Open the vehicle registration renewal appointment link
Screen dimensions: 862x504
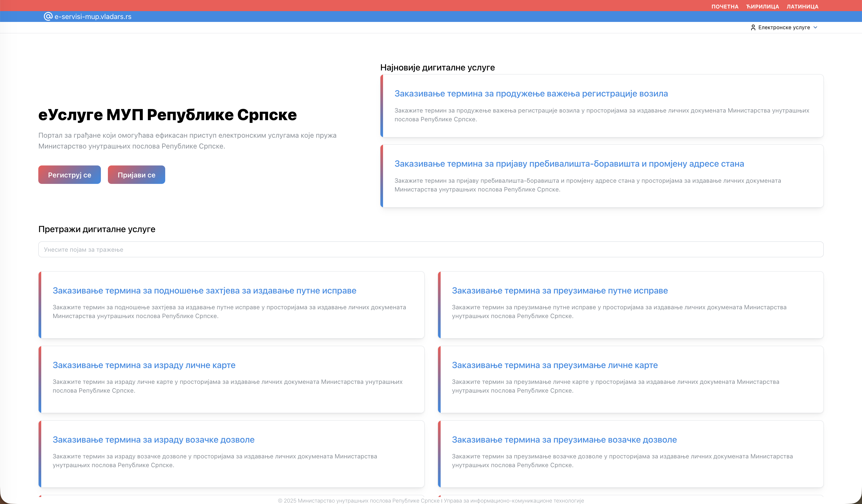(x=531, y=93)
